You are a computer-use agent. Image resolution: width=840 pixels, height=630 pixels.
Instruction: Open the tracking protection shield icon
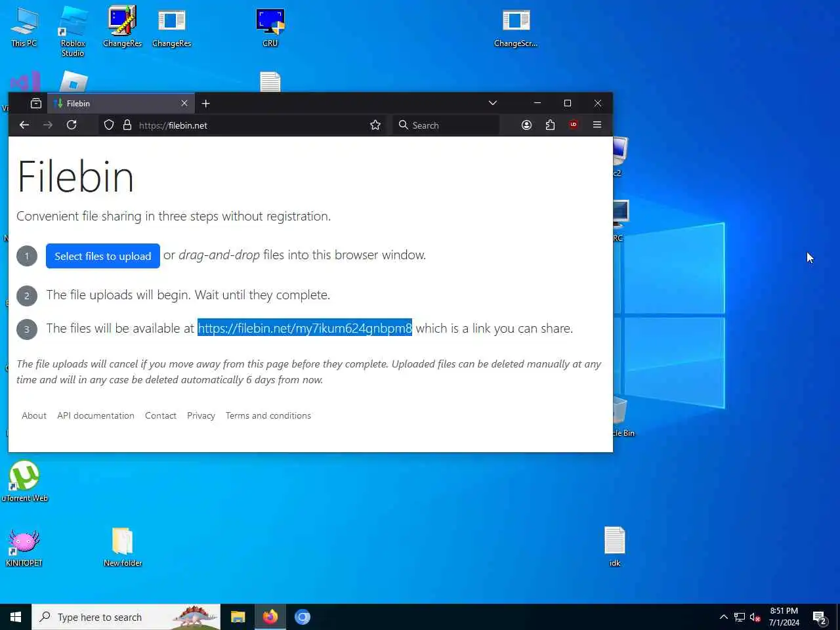[x=109, y=125]
